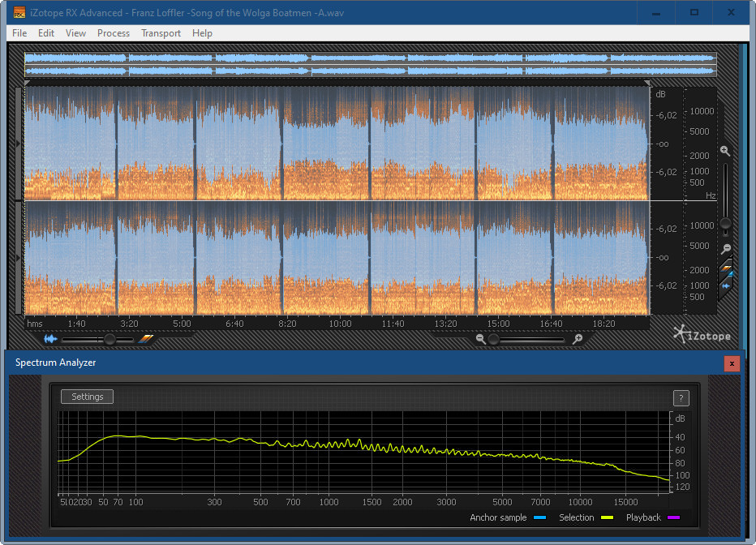Click the blue waveform view icon on right
This screenshot has width=756, height=545.
tap(727, 285)
